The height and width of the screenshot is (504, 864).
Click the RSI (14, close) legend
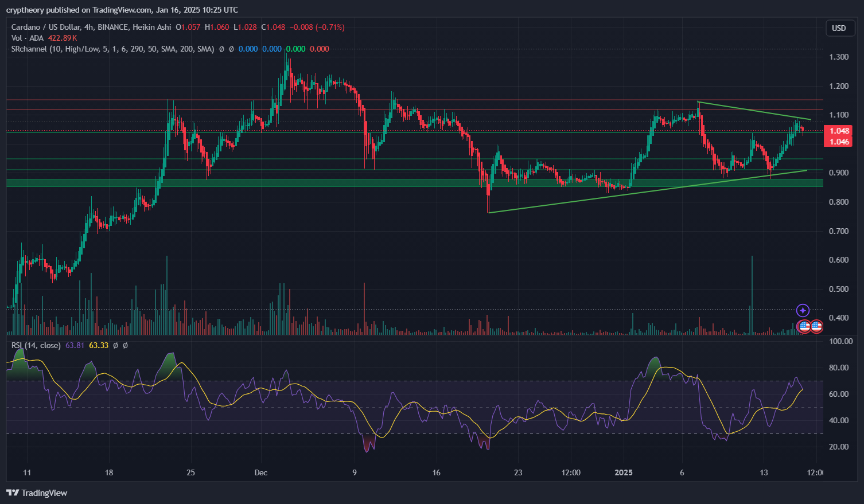[36, 345]
